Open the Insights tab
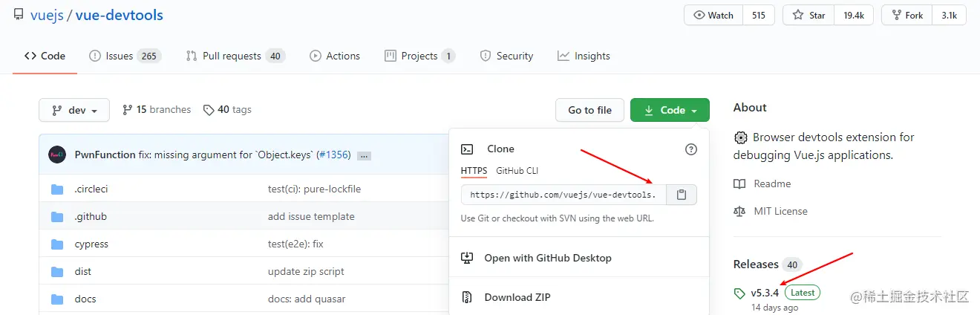This screenshot has height=315, width=980. point(584,56)
